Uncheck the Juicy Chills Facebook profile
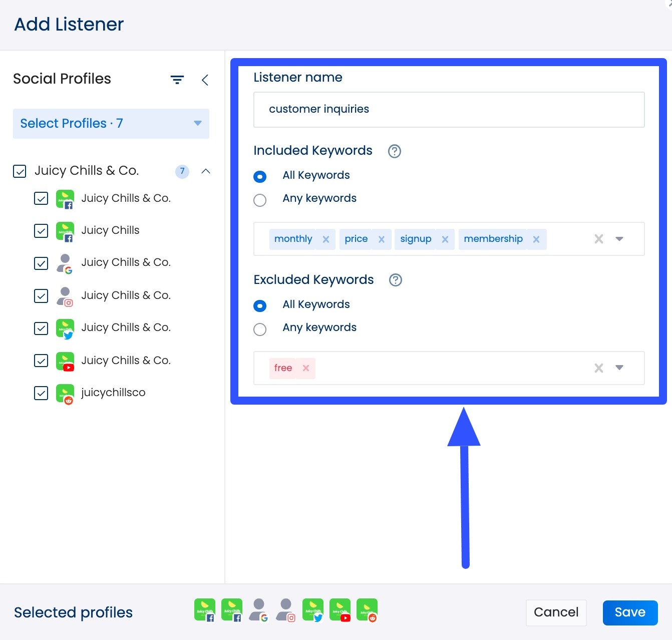The height and width of the screenshot is (640, 672). click(x=41, y=231)
